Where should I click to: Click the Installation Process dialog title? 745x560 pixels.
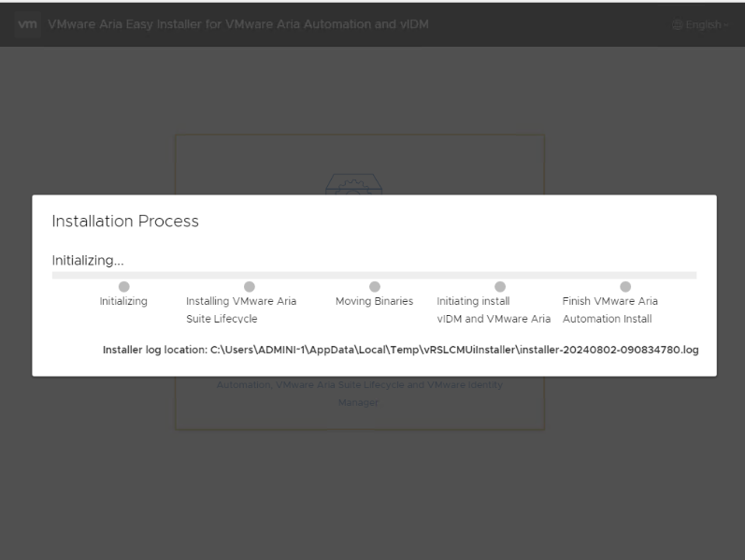pyautogui.click(x=125, y=221)
